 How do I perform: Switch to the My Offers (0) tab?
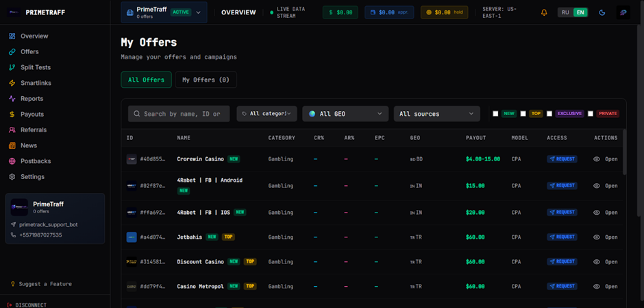206,80
